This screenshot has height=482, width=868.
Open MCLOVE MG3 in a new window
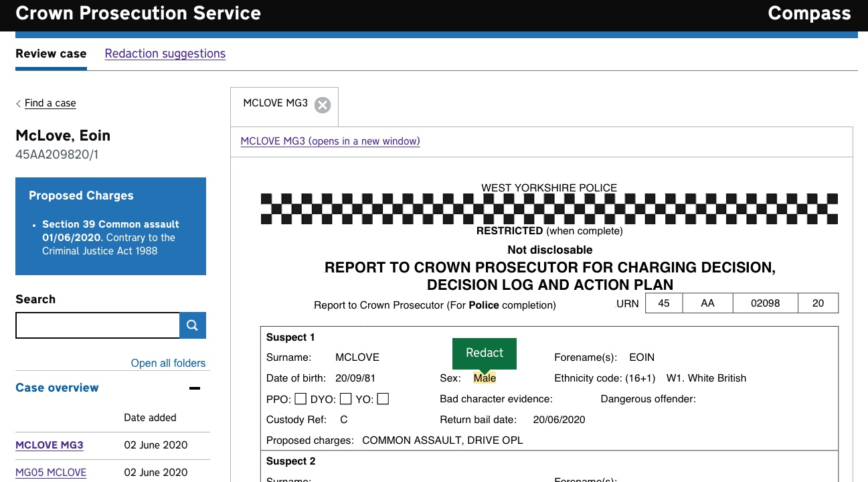click(330, 141)
